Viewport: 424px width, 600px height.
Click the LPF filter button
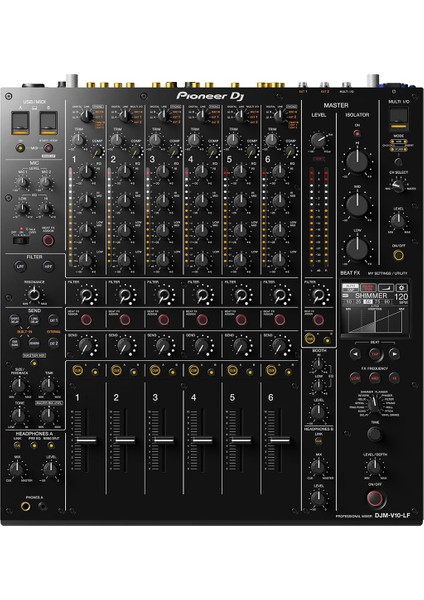(x=20, y=266)
